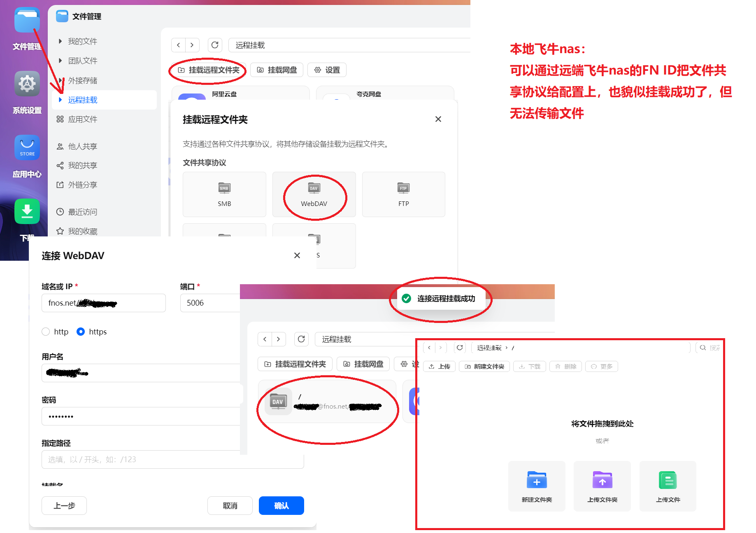The width and height of the screenshot is (756, 533).
Task: Open the 文件管理 desktop dock icon
Action: pos(27,21)
